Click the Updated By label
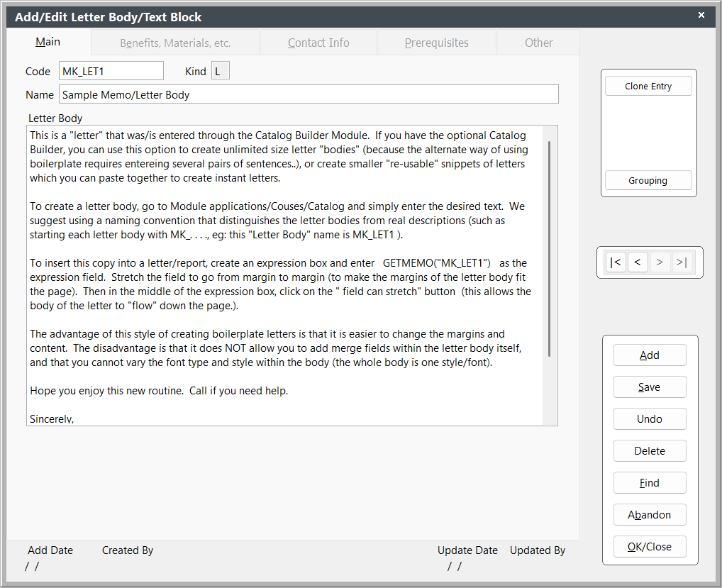Viewport: 722px width, 588px height. (538, 550)
